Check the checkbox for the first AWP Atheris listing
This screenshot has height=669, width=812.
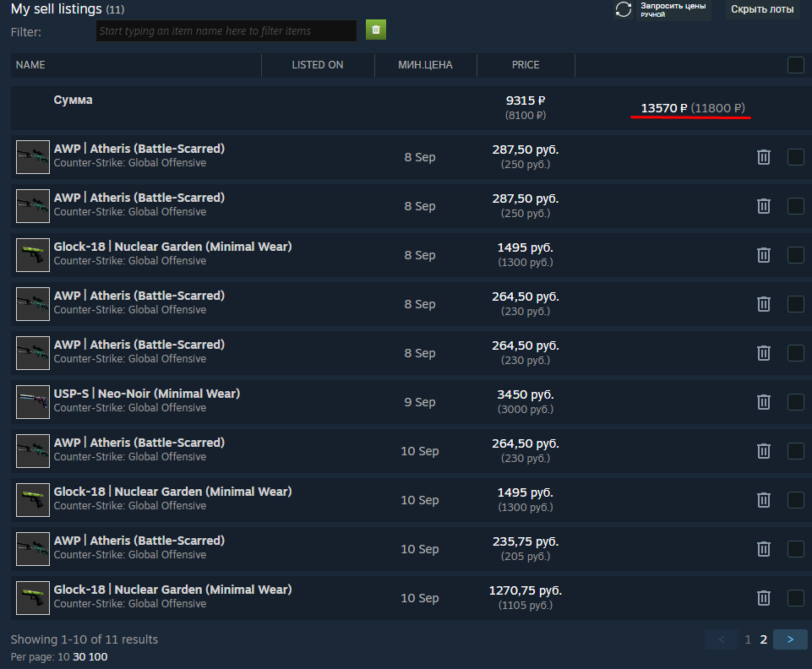pyautogui.click(x=795, y=157)
